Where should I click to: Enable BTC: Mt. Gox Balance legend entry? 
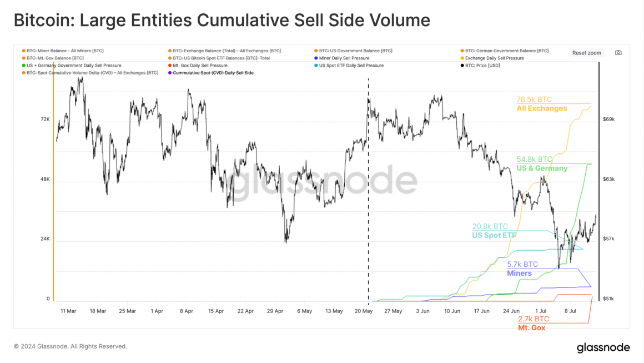tap(53, 58)
